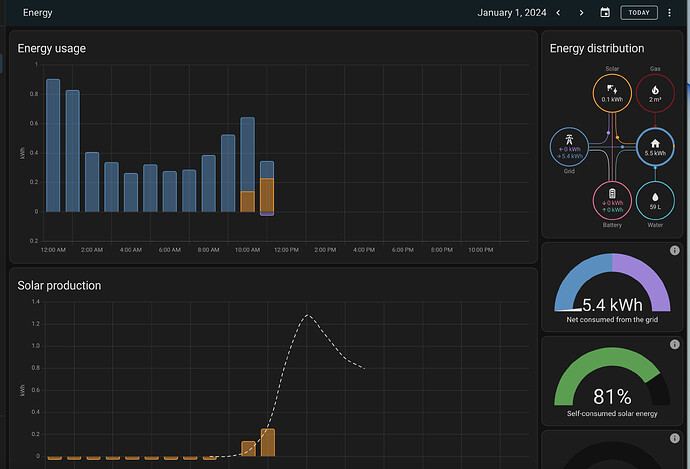
Task: Click the Energy usage card title
Action: (51, 48)
